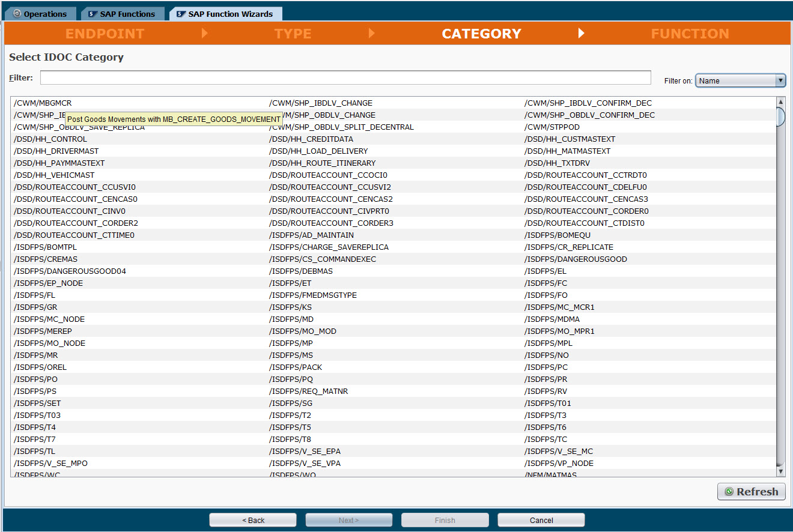The image size is (793, 532).
Task: Select /ISDFPS/DEBMAS entry
Action: coord(301,271)
